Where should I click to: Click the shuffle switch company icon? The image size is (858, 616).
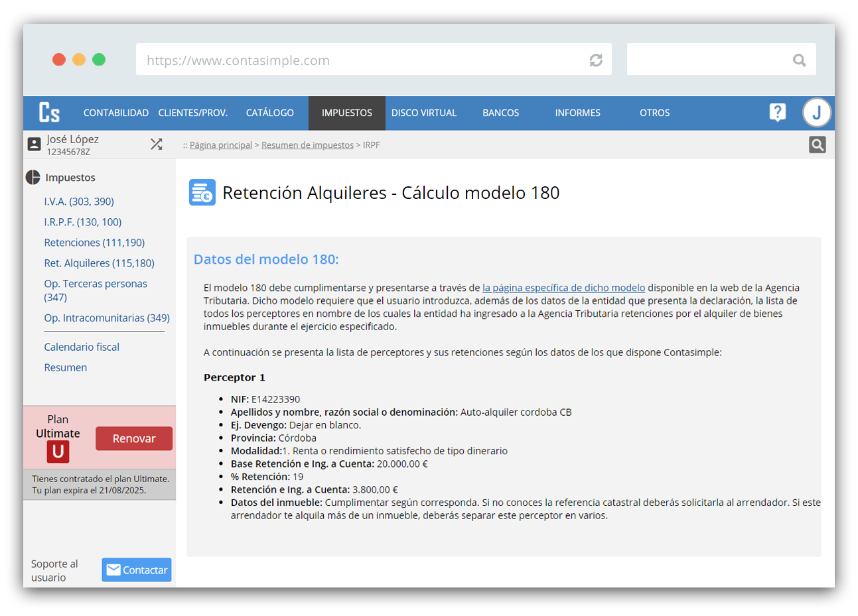pyautogui.click(x=157, y=145)
